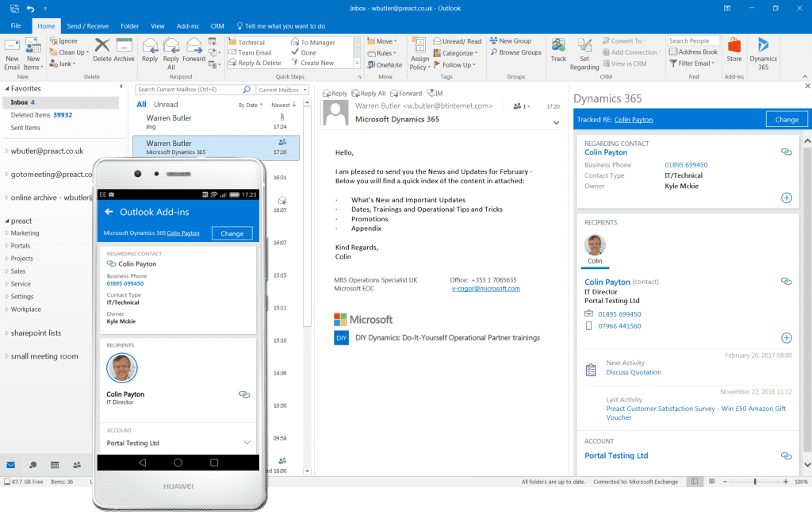This screenshot has width=812, height=515.
Task: Open the Clean Up dropdown
Action: pyautogui.click(x=70, y=52)
